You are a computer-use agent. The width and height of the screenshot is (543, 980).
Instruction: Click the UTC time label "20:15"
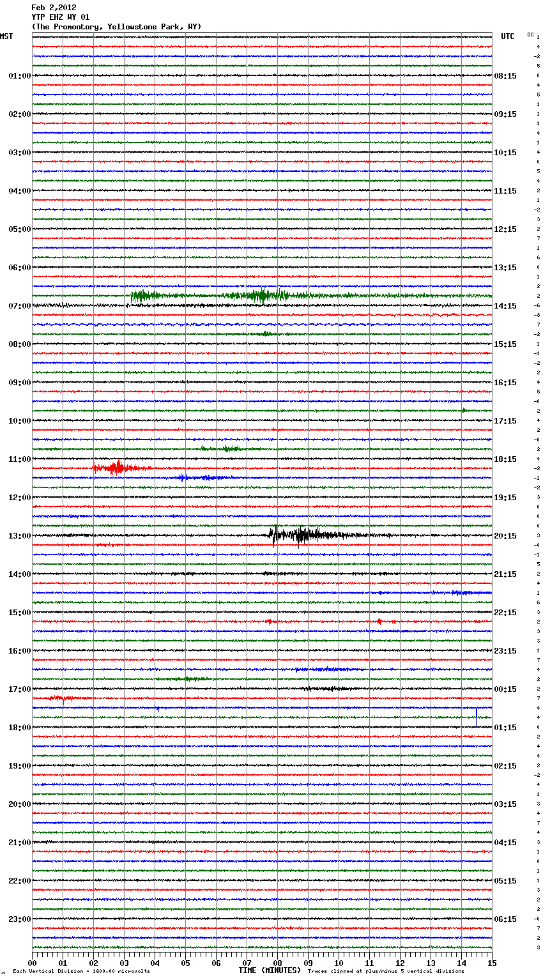click(x=505, y=536)
